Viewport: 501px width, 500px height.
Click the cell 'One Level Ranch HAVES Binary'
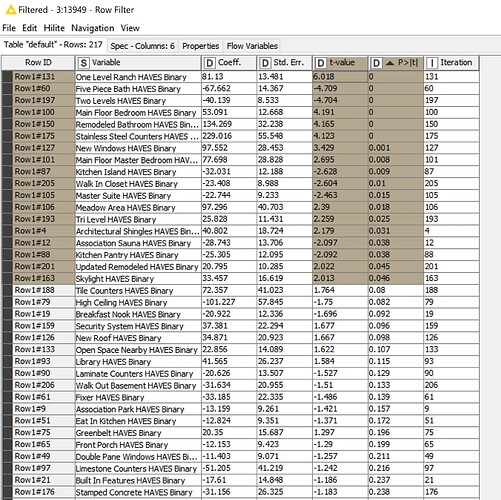138,77
